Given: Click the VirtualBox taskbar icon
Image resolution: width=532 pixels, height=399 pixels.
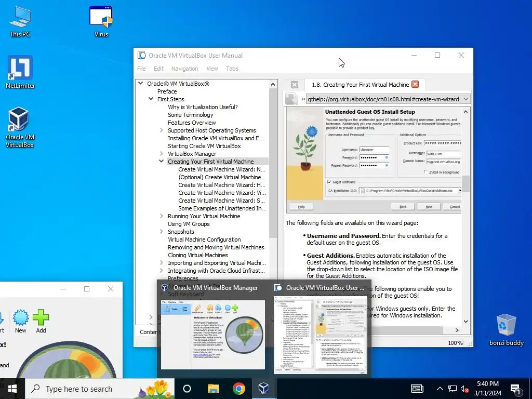Looking at the screenshot, I should click(x=263, y=389).
